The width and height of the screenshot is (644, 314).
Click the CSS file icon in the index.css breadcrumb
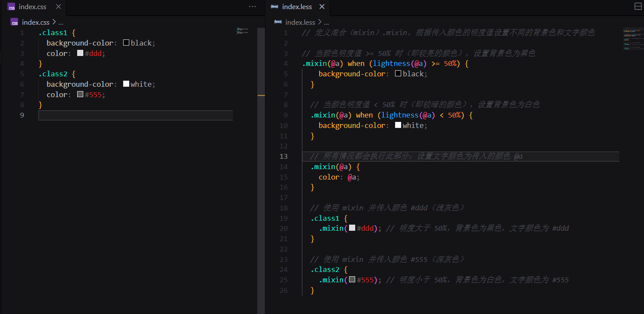tap(14, 22)
